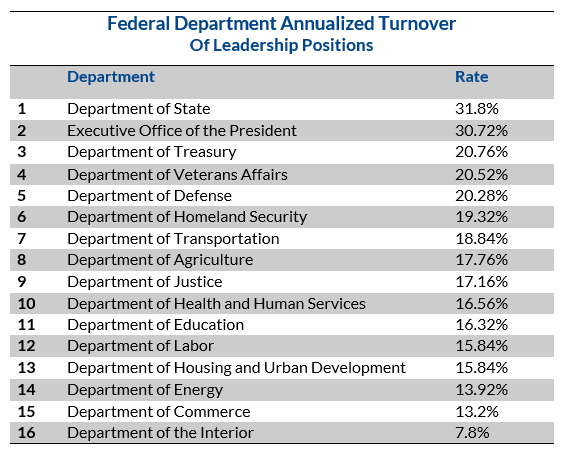Click the Department of Treasury entry

tap(152, 152)
